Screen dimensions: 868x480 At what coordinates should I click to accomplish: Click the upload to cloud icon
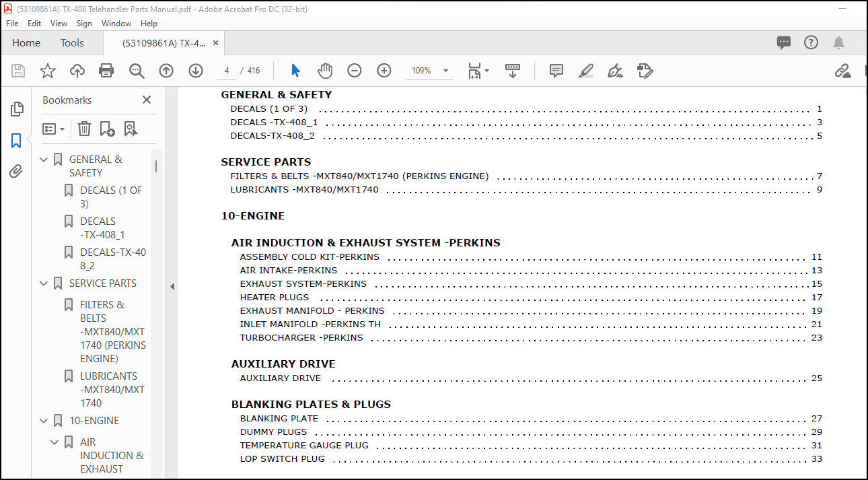click(77, 71)
